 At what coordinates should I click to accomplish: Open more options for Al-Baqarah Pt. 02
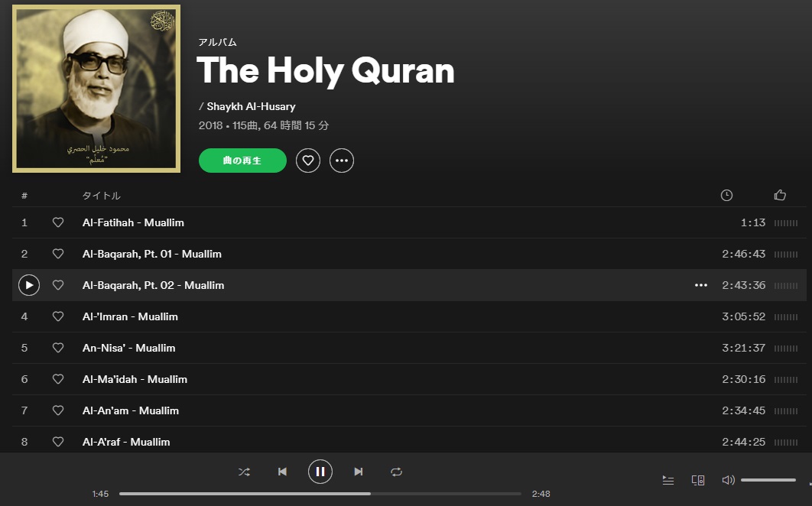pyautogui.click(x=700, y=285)
